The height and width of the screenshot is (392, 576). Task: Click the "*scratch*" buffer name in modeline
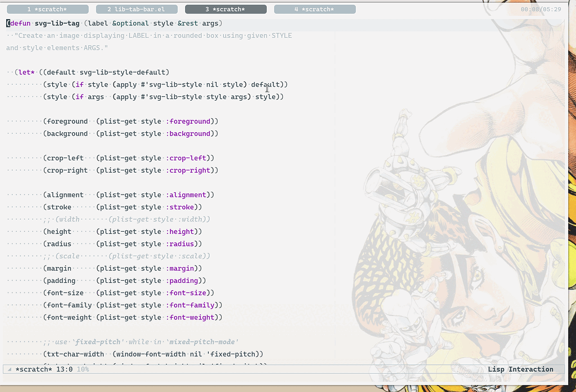(x=34, y=369)
